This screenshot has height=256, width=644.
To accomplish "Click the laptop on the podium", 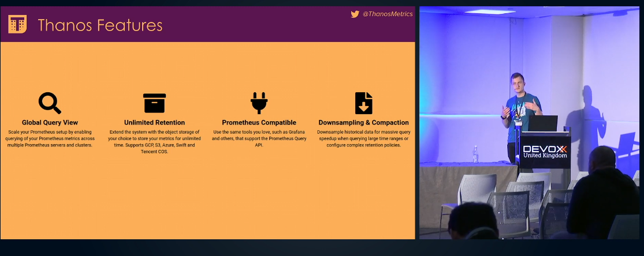I will [x=542, y=123].
